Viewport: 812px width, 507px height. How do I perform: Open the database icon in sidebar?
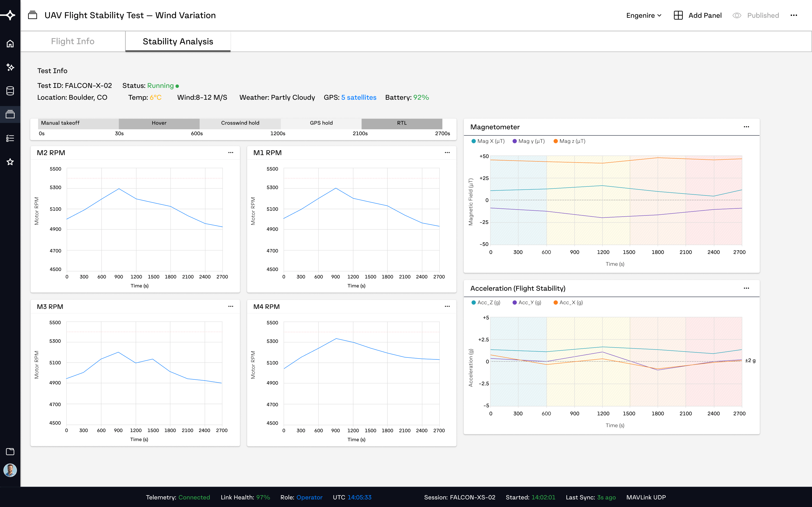click(10, 91)
